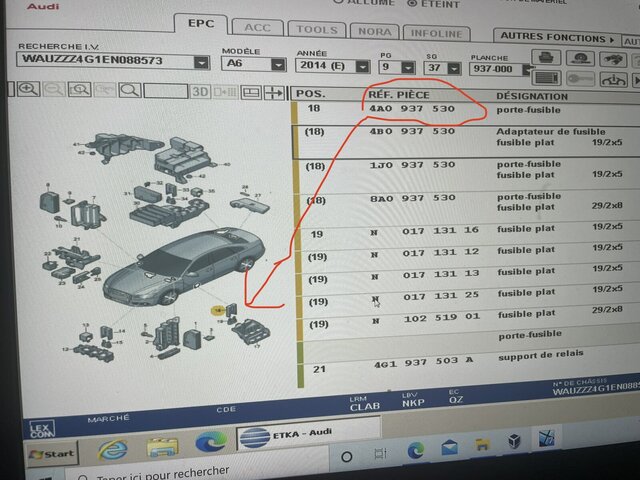
Task: Select part row N 017 131 12
Action: click(x=467, y=254)
